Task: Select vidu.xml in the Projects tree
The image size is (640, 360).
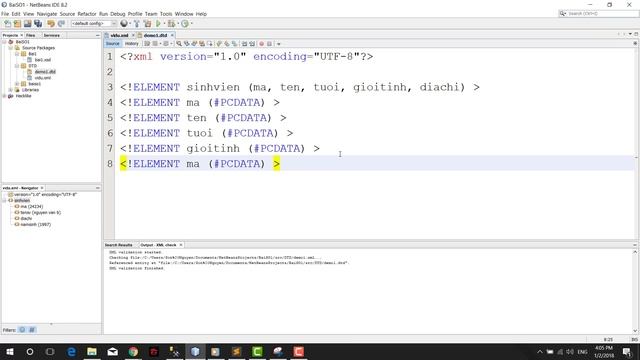Action: 42,78
